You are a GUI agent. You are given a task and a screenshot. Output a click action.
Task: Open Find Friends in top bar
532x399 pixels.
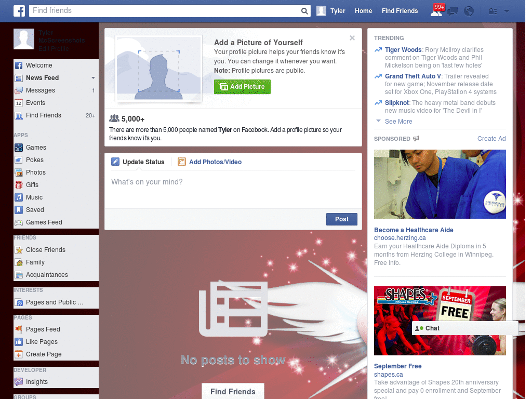pos(400,11)
